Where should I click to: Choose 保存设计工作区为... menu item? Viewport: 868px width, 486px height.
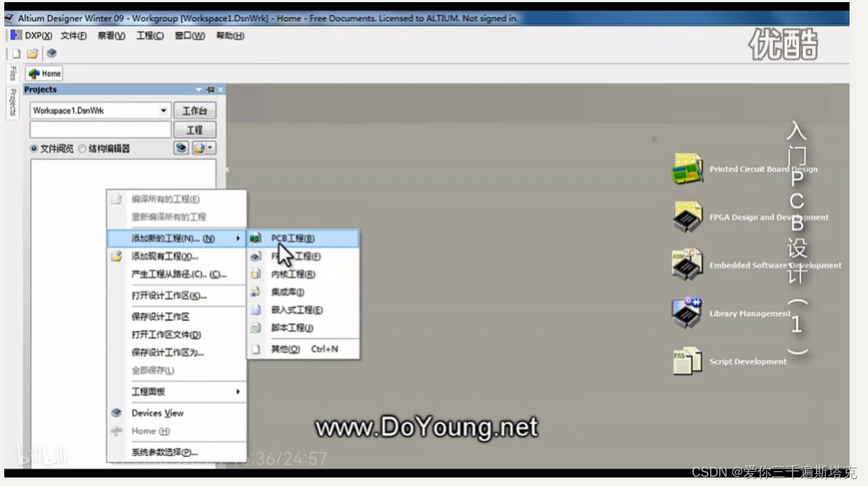tap(176, 352)
